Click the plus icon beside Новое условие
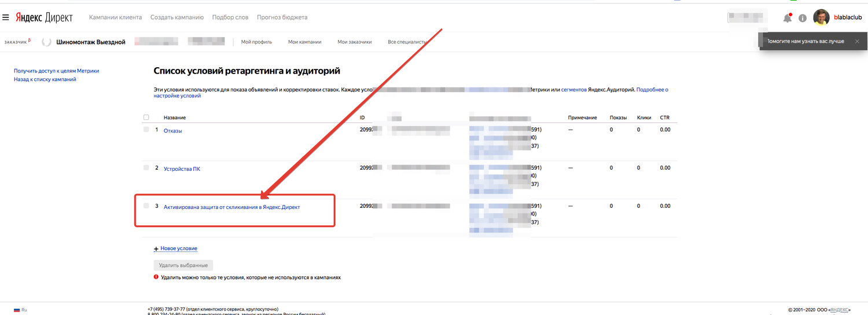This screenshot has width=868, height=315. [x=156, y=249]
